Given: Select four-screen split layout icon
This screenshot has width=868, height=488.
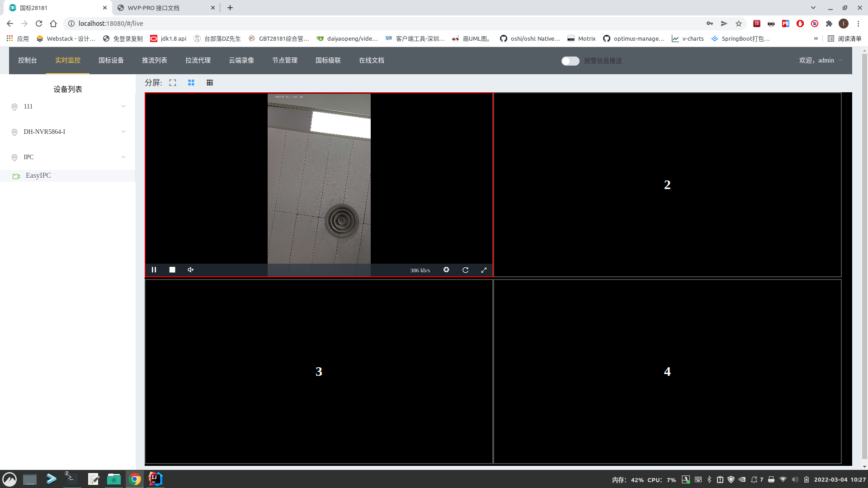Looking at the screenshot, I should pyautogui.click(x=191, y=83).
